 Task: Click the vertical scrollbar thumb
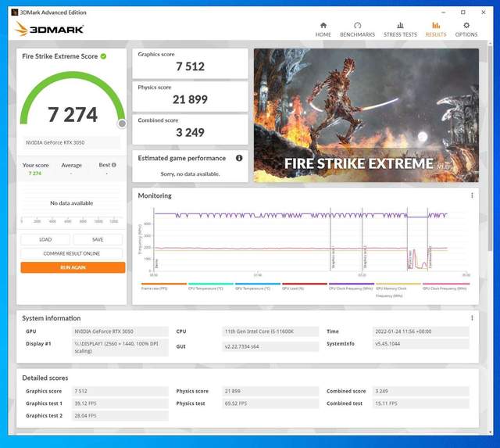click(x=491, y=147)
